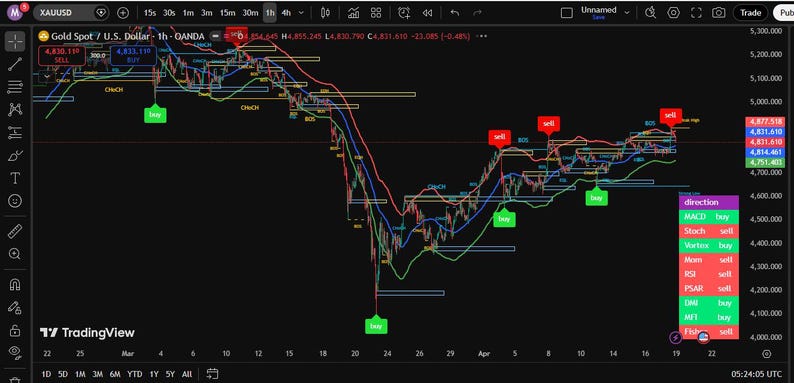Click the user avatar menu icon

(x=15, y=12)
